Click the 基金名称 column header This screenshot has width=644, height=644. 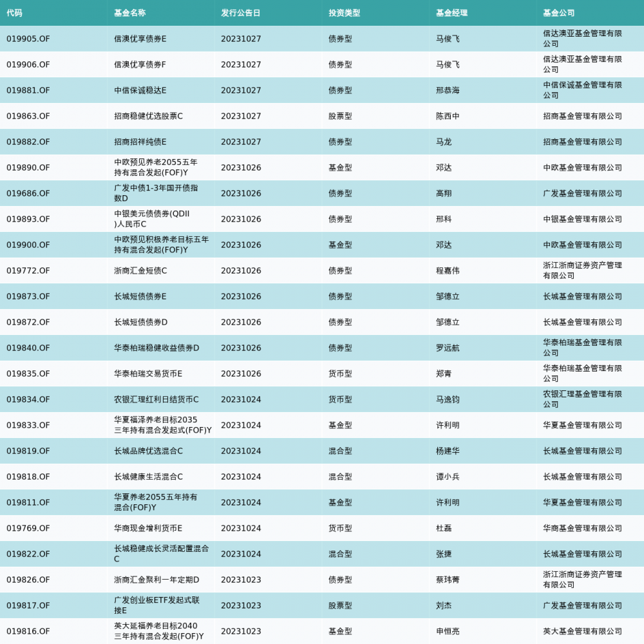point(130,13)
